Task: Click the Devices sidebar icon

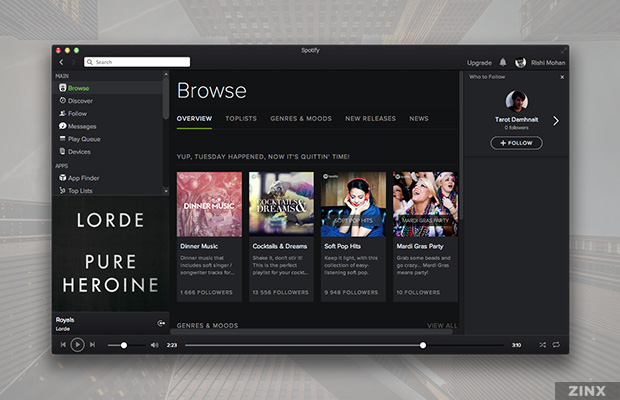Action: point(62,151)
